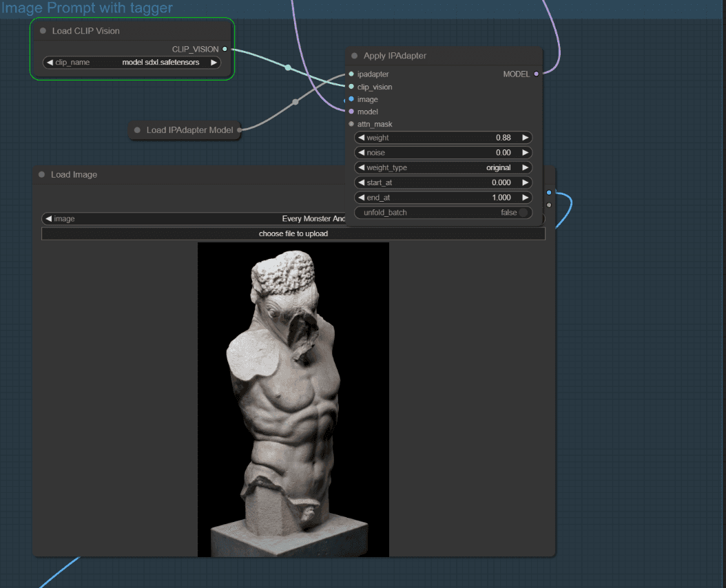Collapse the Apply IPAdapter node dot
Image resolution: width=726 pixels, height=588 pixels.
(x=355, y=56)
